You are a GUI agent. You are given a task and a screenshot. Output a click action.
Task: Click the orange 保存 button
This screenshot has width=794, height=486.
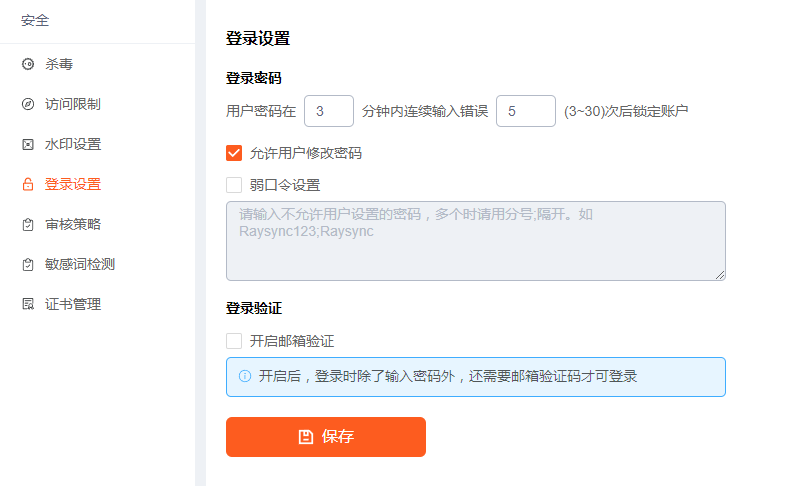point(326,437)
